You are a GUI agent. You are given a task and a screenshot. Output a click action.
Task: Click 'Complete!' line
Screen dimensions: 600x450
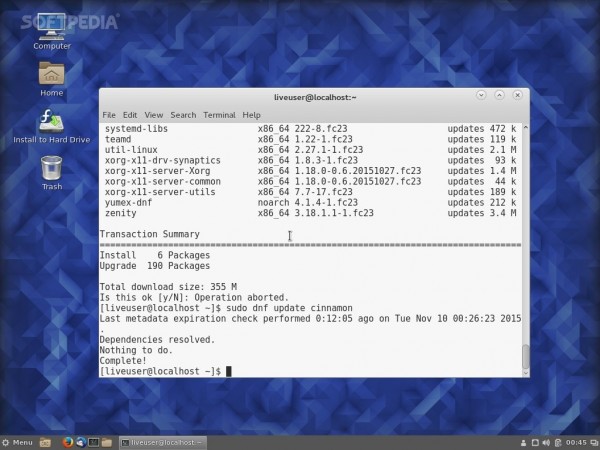123,360
